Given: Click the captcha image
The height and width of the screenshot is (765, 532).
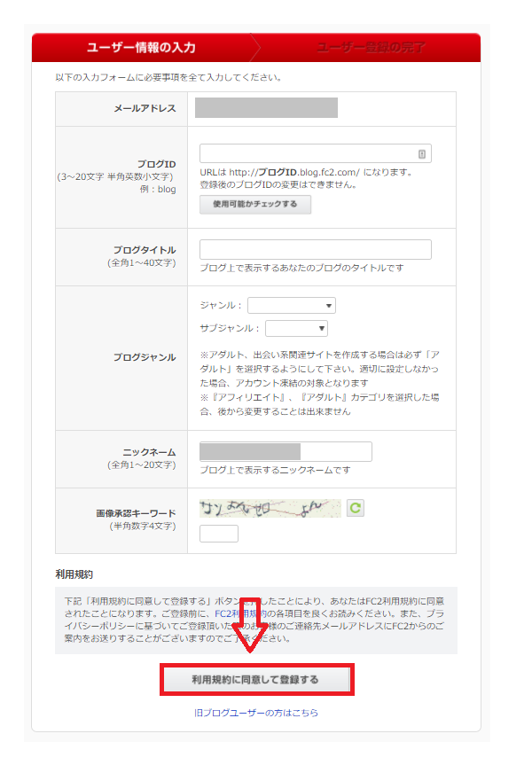Looking at the screenshot, I should point(270,508).
